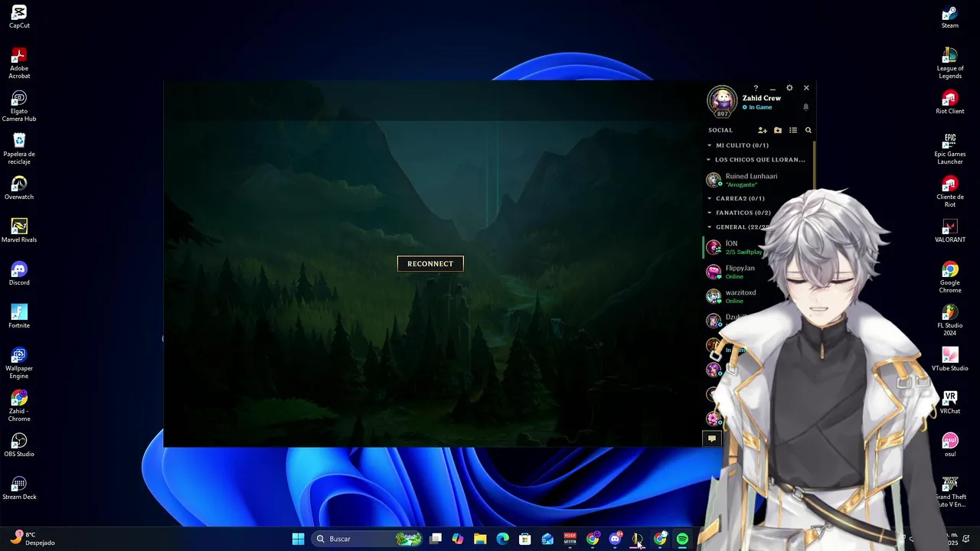Open League client settings gear
This screenshot has height=551, width=980.
coord(789,88)
